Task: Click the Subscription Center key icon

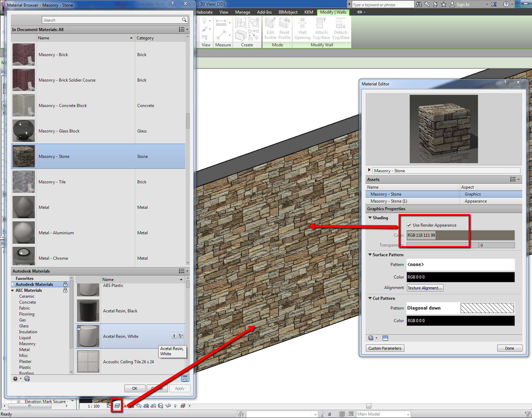Action: 427,5
